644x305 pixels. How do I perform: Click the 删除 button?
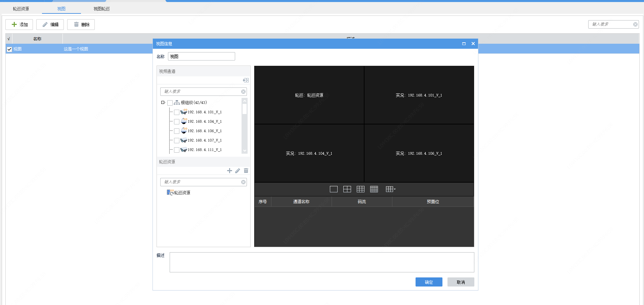81,25
